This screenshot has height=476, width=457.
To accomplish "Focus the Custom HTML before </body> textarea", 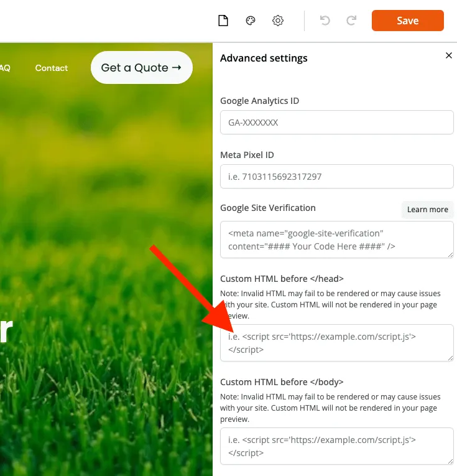I will [336, 446].
